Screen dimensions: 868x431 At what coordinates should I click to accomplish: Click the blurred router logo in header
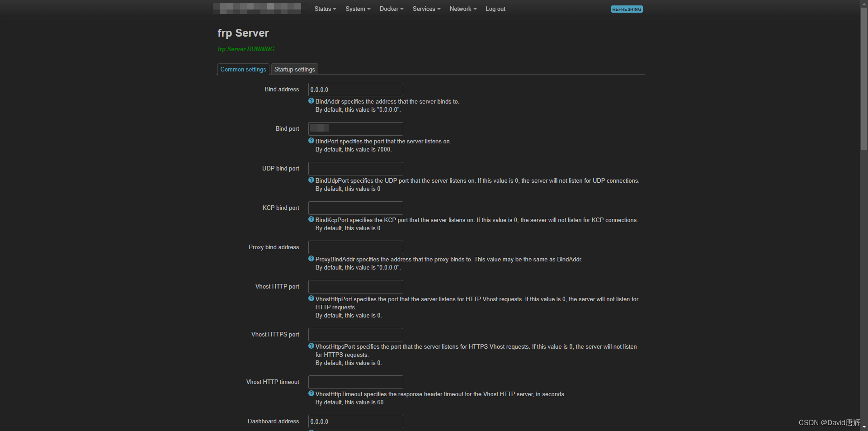[257, 8]
